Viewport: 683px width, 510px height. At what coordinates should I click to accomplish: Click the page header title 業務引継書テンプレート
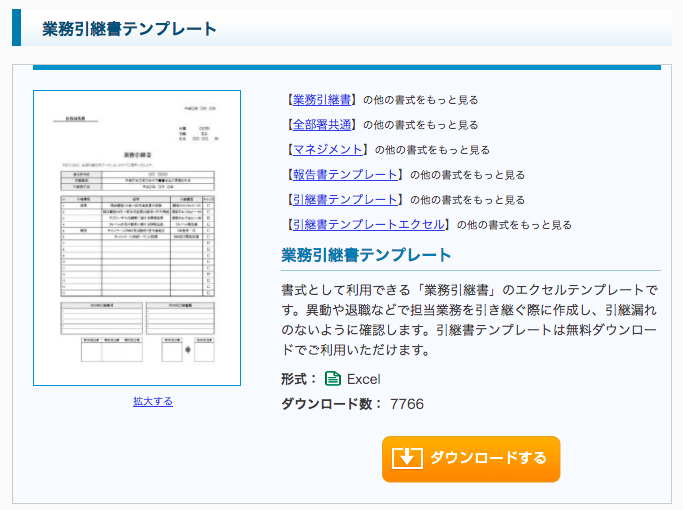coord(129,29)
